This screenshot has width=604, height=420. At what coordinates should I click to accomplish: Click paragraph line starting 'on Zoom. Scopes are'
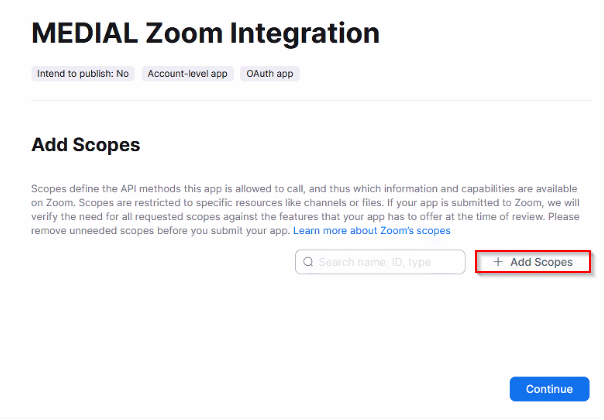pos(305,203)
